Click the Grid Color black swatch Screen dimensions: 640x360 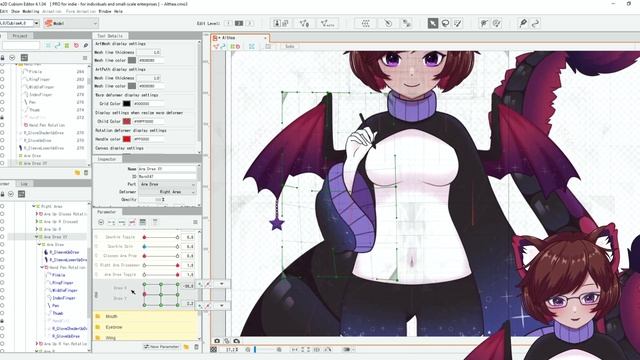pos(127,104)
